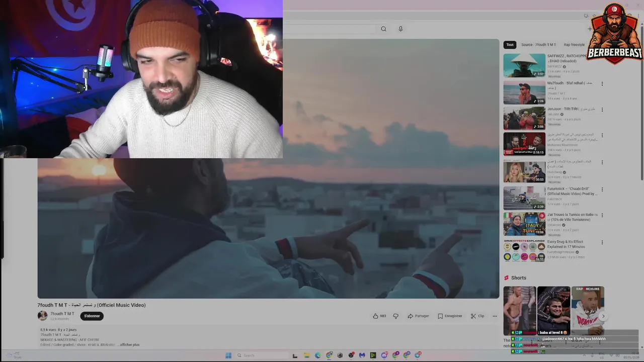Open the 30:53 video thumbnail
The image size is (644, 362).
pos(524,171)
